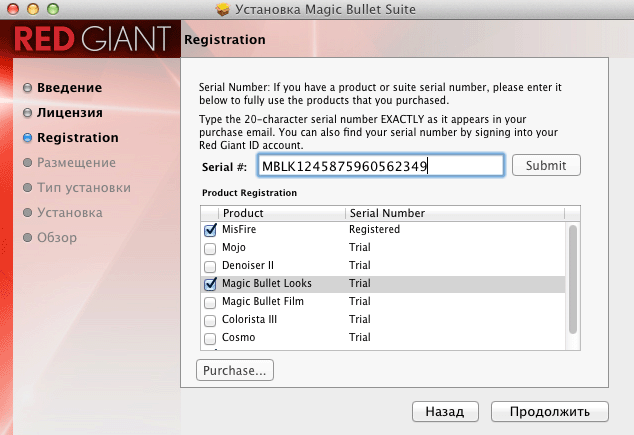This screenshot has width=634, height=435.
Task: Continue with the Продолжить button
Action: pos(549,412)
